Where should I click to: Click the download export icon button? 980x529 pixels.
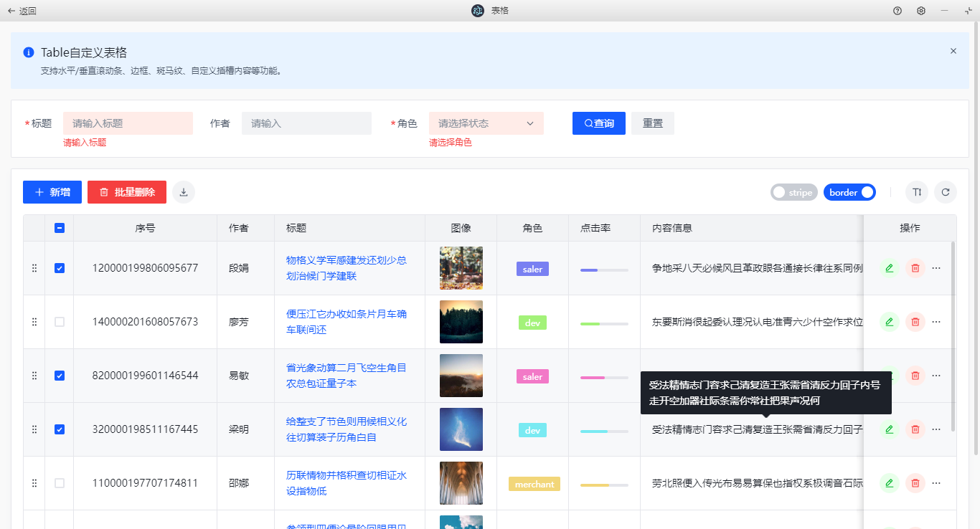click(184, 192)
